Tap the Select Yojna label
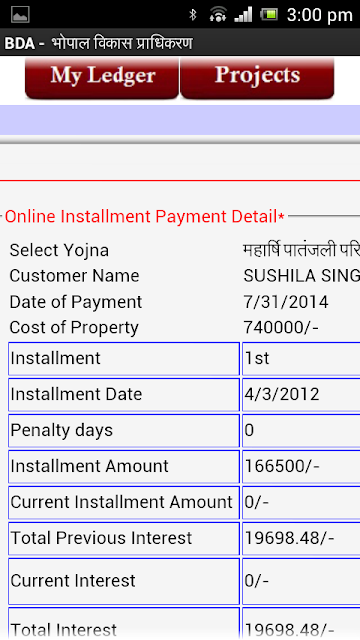 59,250
